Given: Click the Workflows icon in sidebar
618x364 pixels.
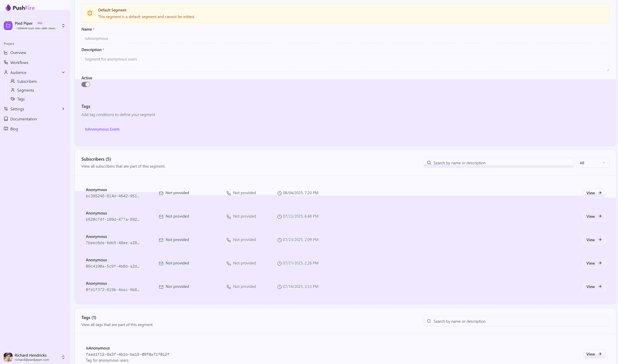Looking at the screenshot, I should [6, 62].
